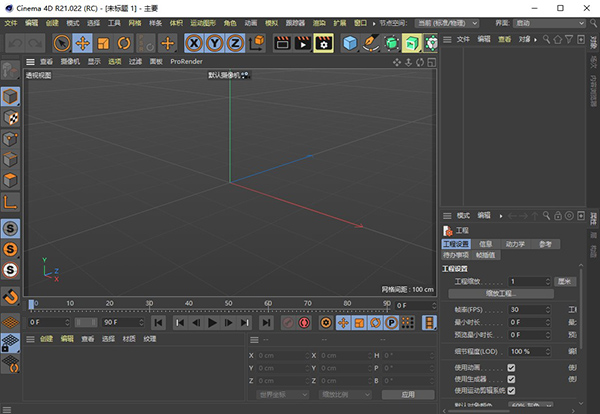Switch to Polygons mode icon

coord(10,180)
